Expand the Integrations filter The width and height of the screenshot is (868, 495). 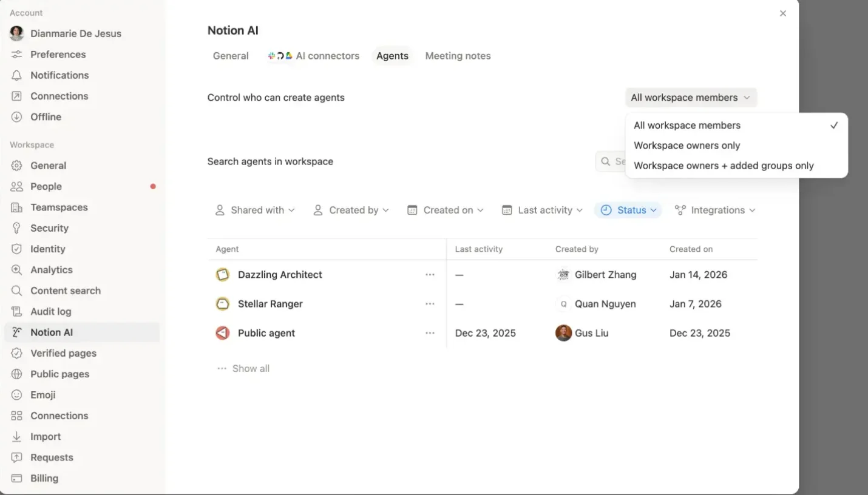click(x=715, y=210)
